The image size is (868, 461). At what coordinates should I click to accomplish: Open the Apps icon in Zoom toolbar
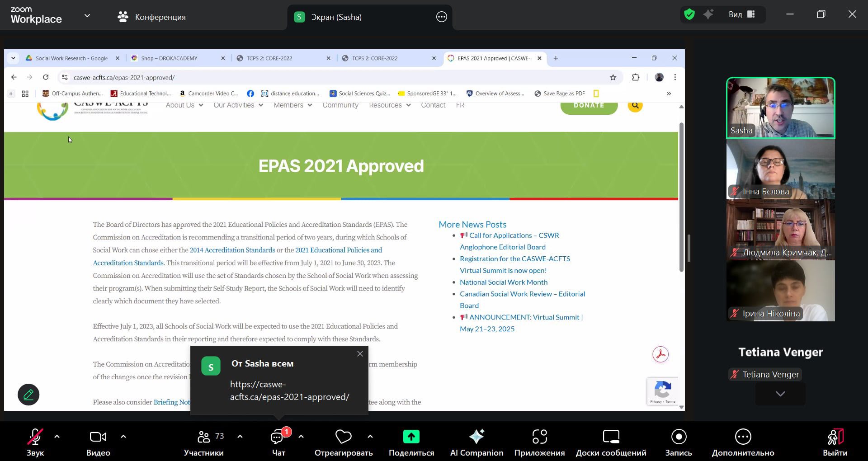click(x=539, y=437)
